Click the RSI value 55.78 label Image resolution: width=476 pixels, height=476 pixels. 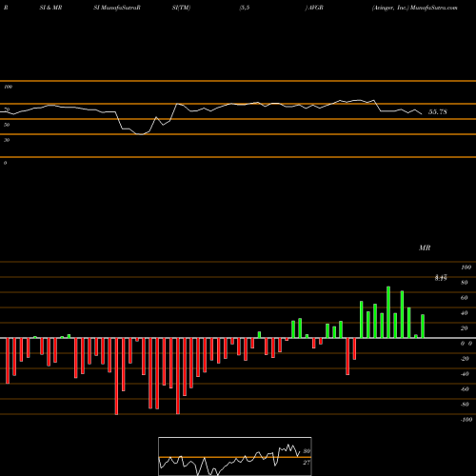(x=438, y=112)
